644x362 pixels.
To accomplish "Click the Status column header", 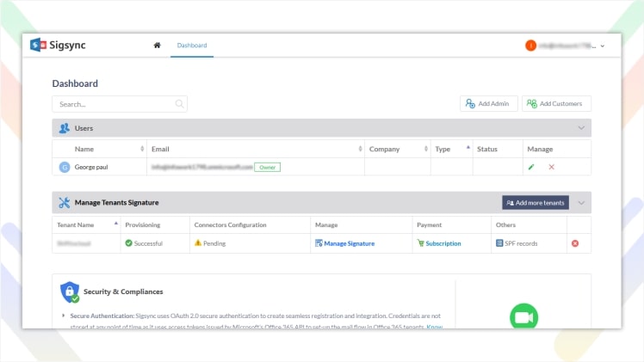I will click(487, 150).
